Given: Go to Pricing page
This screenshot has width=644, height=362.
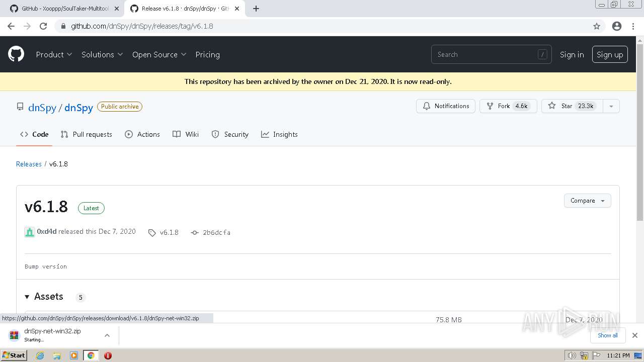Looking at the screenshot, I should pos(207,54).
